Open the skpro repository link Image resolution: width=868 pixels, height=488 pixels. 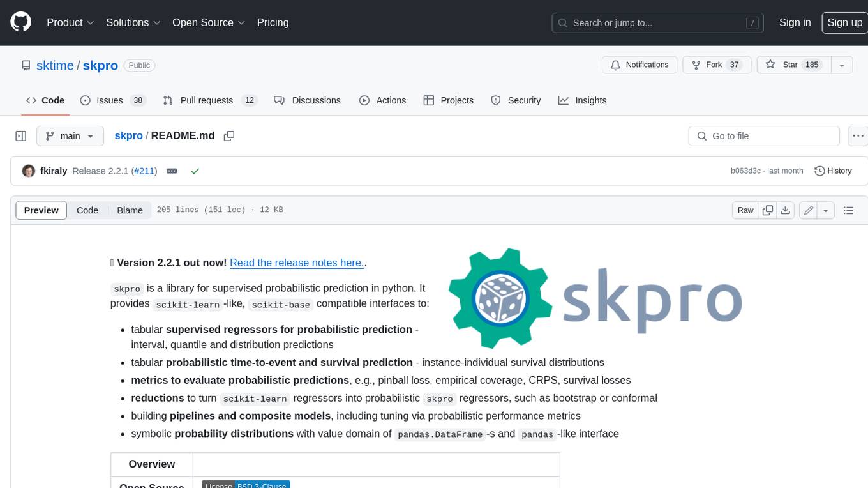[x=100, y=65]
